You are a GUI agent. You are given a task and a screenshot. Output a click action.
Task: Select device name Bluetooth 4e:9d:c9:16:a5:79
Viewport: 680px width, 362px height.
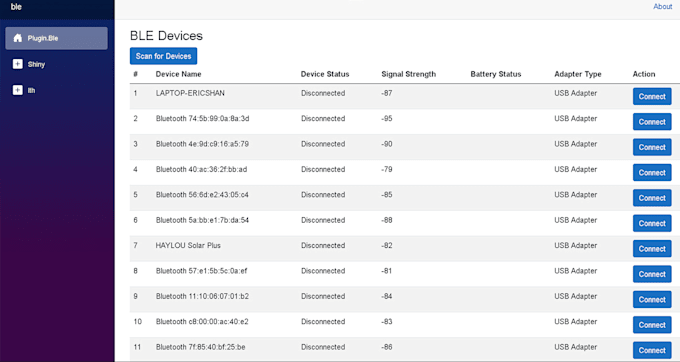point(202,144)
